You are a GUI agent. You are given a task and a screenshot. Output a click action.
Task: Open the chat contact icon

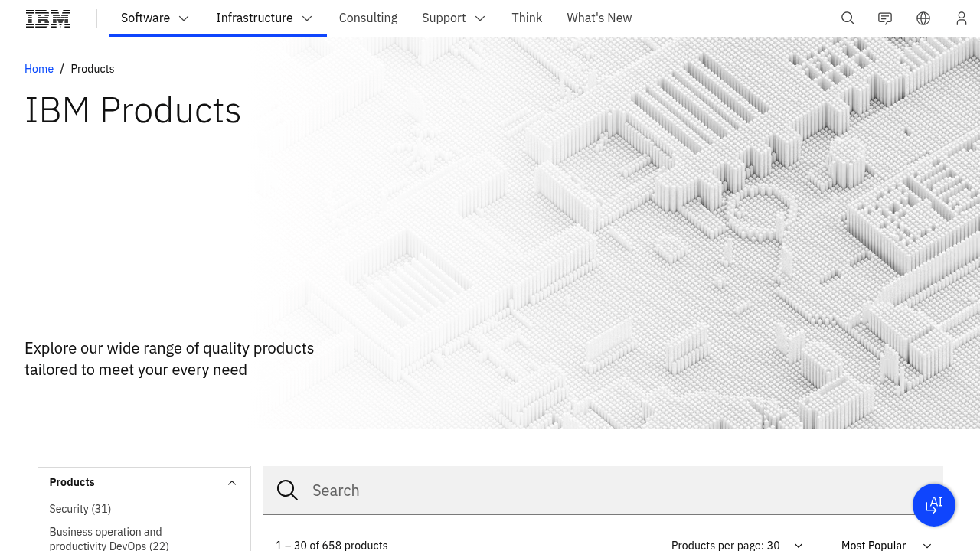[x=885, y=18]
